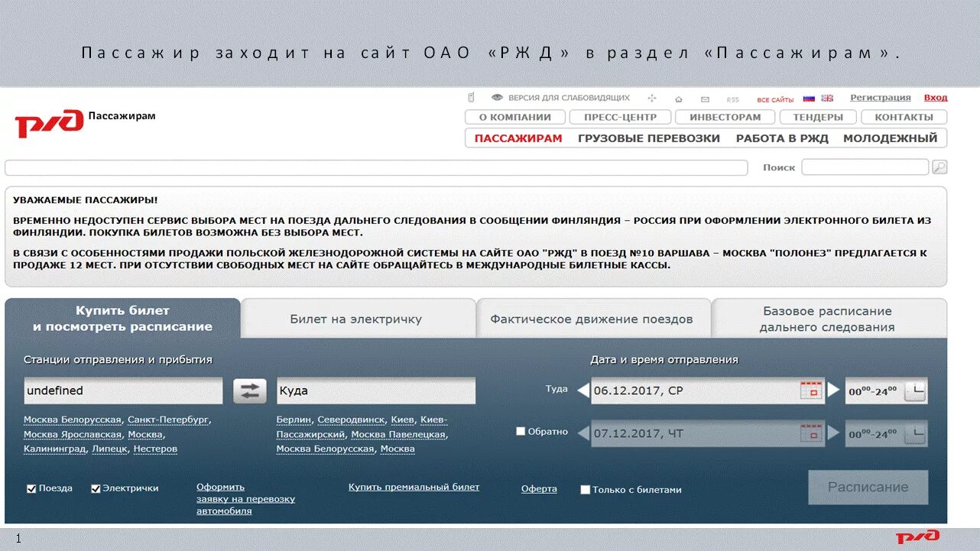Pick Москва Ярославская departure suggestion
Screen dimensions: 980x551
click(73, 434)
